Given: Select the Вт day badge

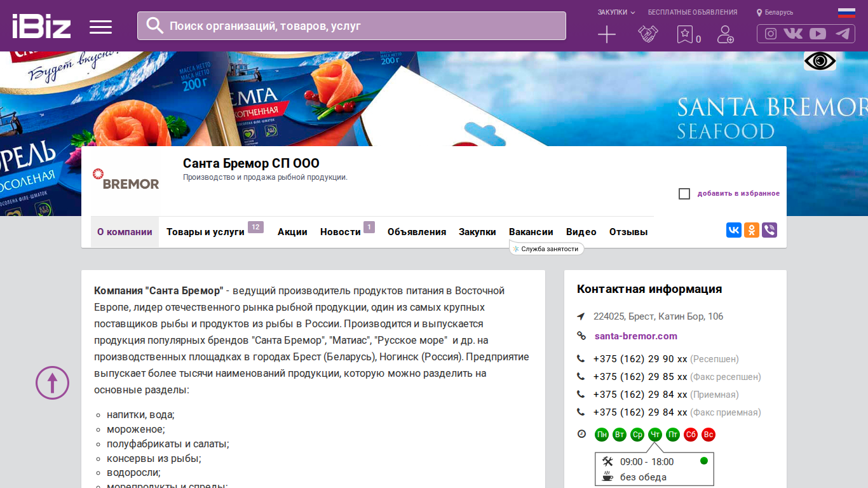Looking at the screenshot, I should point(620,435).
